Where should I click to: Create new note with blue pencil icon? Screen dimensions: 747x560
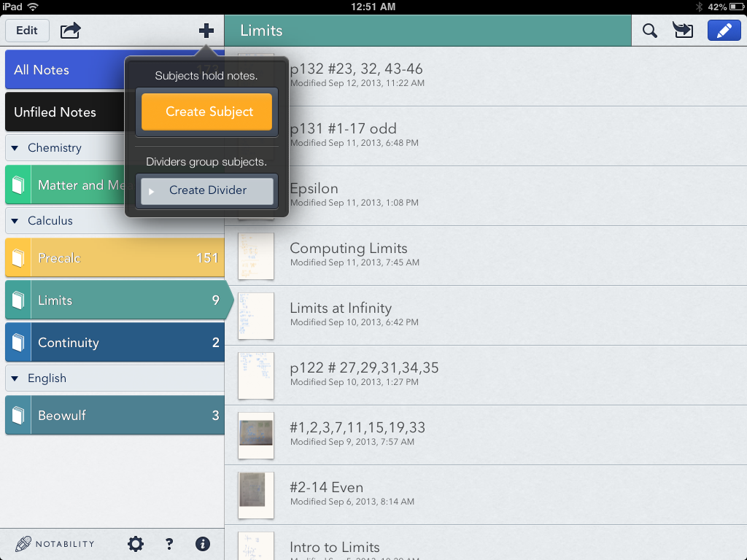[724, 31]
